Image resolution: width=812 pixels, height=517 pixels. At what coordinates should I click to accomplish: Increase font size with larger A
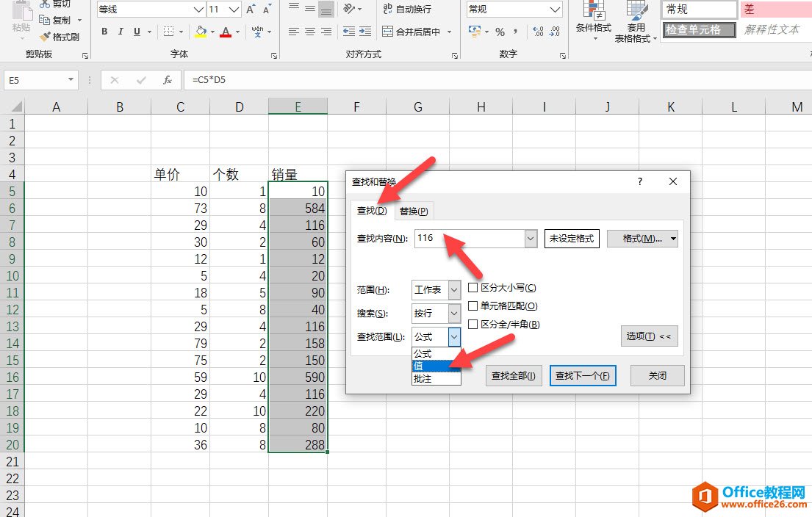251,10
